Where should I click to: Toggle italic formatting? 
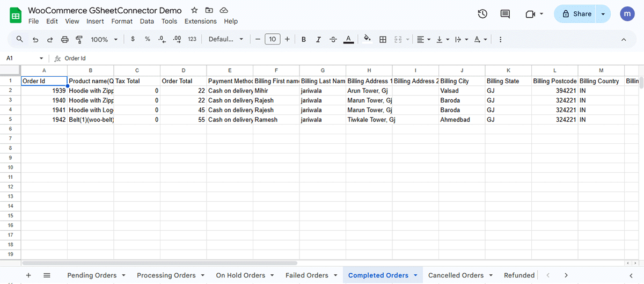click(x=318, y=39)
